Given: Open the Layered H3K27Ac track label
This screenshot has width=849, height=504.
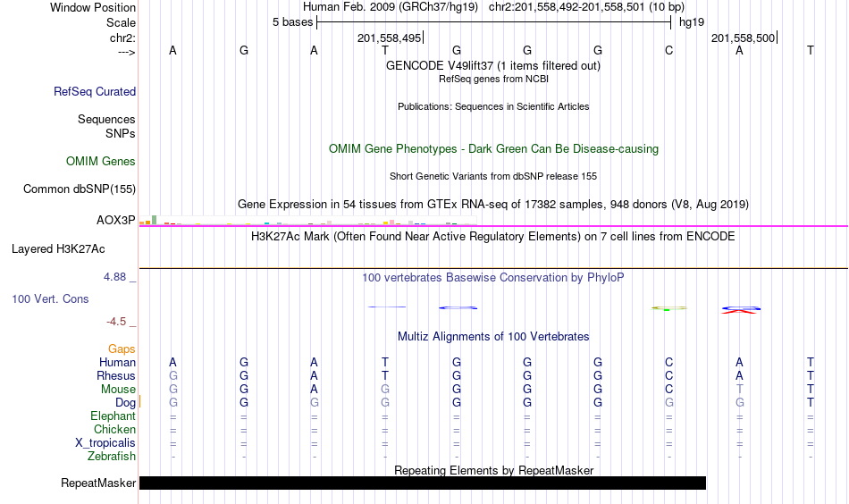Looking at the screenshot, I should [58, 249].
